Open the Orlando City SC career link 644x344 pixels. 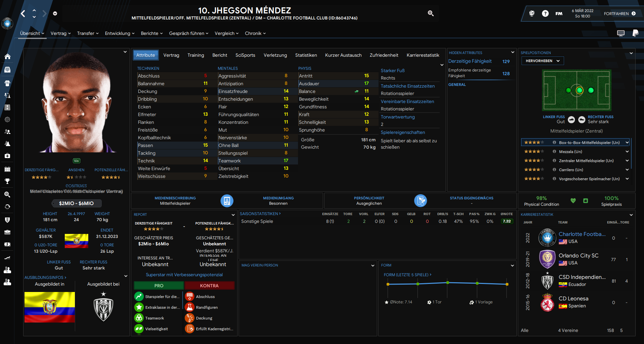[x=578, y=256]
